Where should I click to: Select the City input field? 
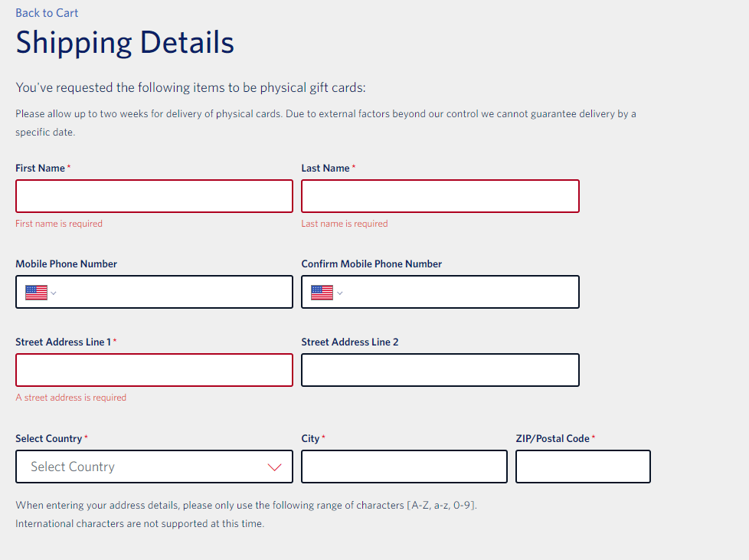[404, 467]
